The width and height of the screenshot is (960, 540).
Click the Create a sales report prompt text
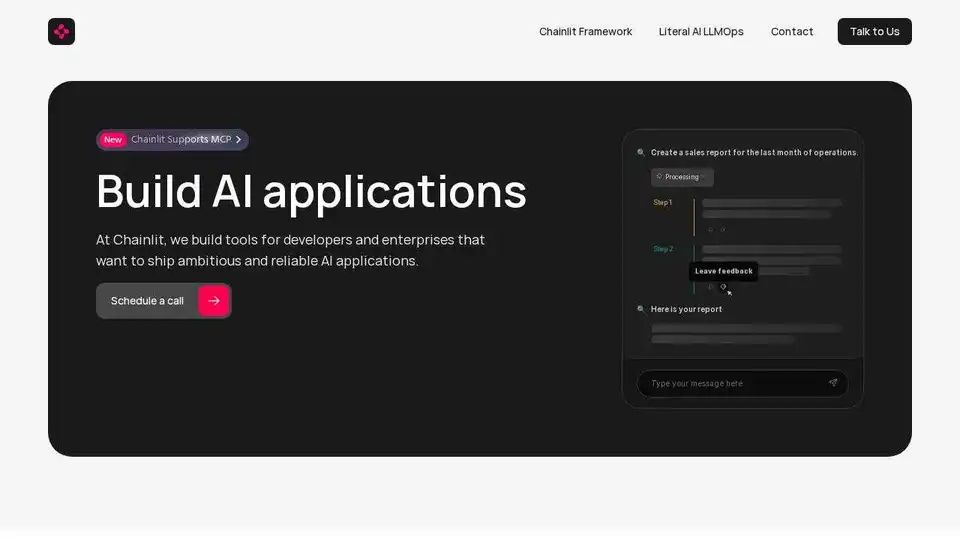[x=754, y=152]
